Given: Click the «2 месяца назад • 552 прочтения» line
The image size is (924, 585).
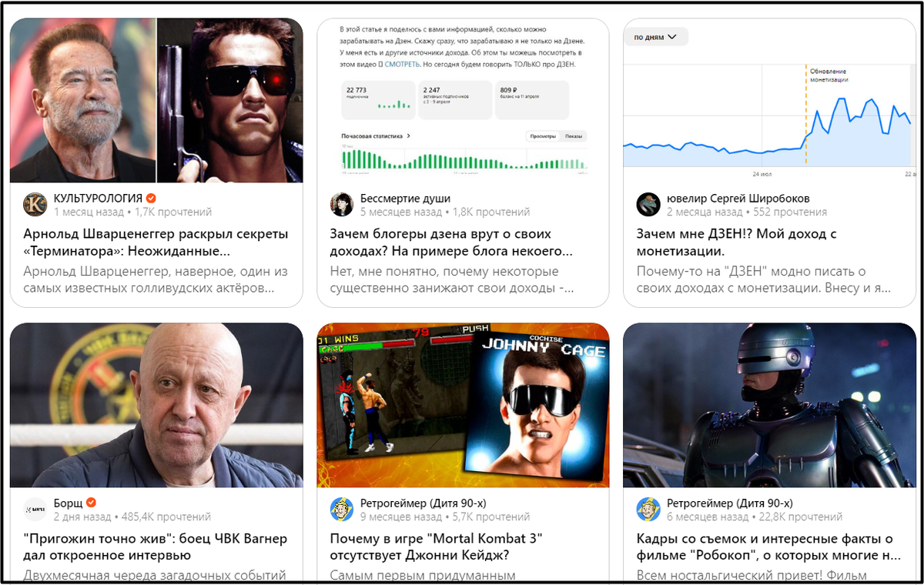Looking at the screenshot, I should pos(747,212).
